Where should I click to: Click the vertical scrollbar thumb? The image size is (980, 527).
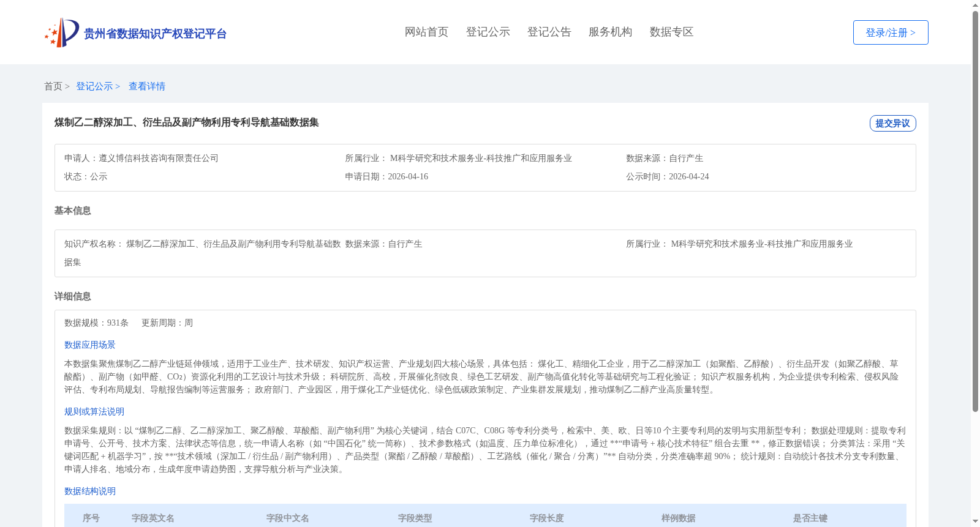click(x=975, y=211)
